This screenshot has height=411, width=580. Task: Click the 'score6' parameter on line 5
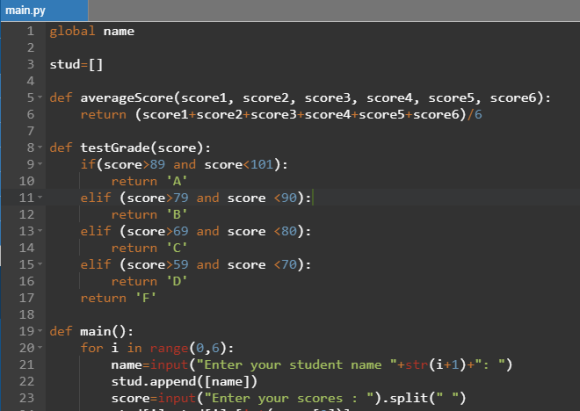(x=513, y=98)
